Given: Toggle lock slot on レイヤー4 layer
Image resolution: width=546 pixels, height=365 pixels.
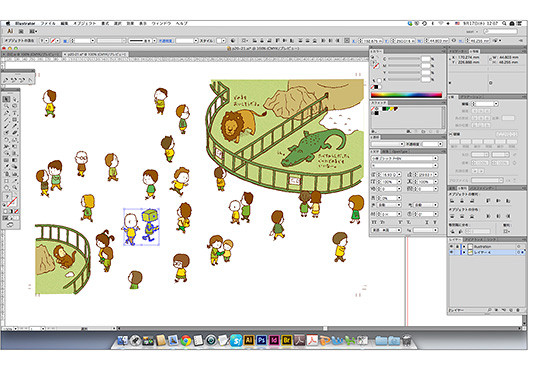Looking at the screenshot, I should [458, 252].
